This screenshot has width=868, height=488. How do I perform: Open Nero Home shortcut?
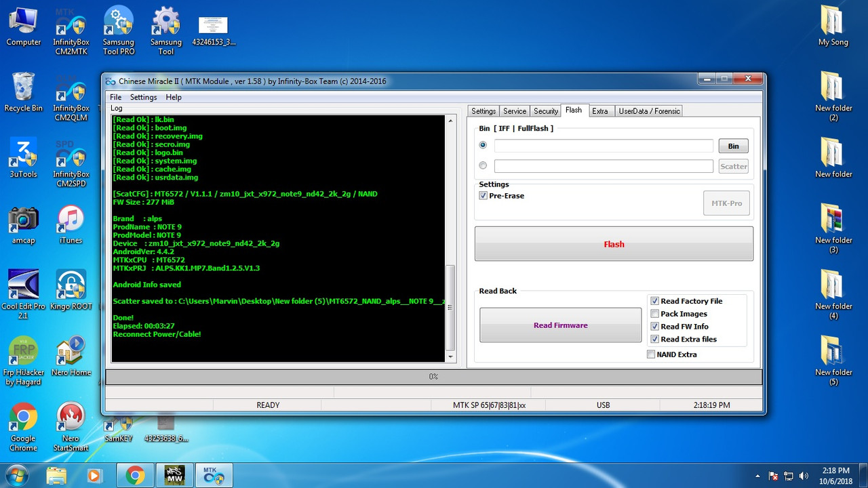(x=71, y=356)
